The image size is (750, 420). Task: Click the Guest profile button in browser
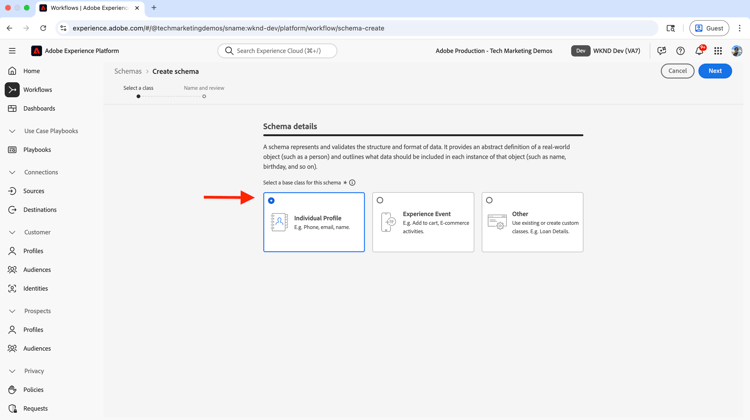tap(709, 28)
